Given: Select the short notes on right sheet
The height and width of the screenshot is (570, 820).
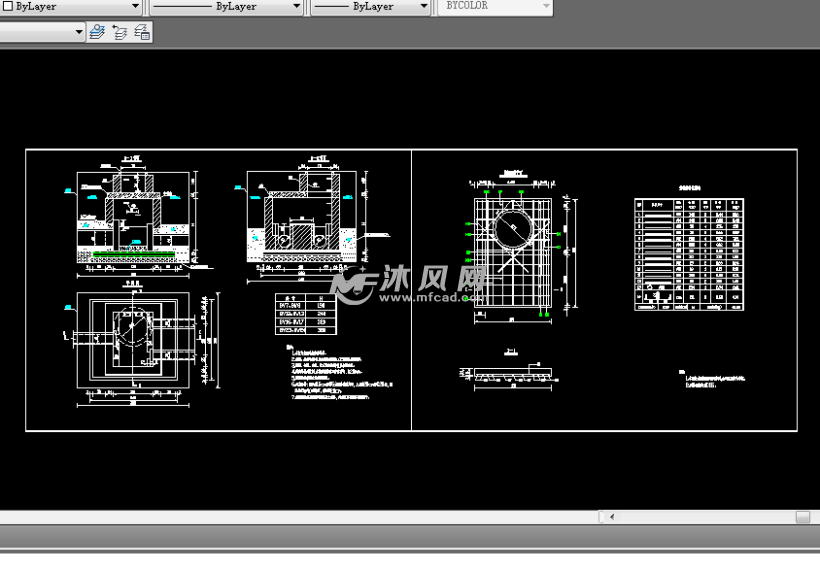Looking at the screenshot, I should 715,378.
